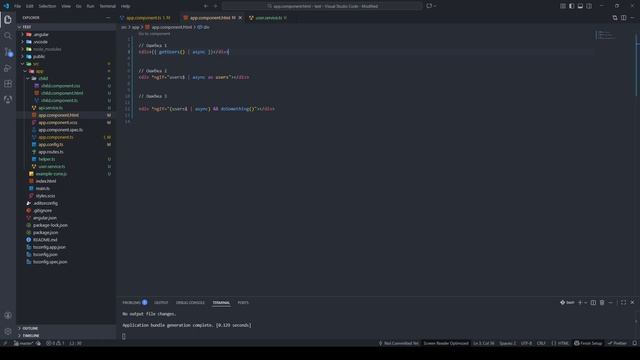Viewport: 640px width, 360px height.
Task: Close the app.component.html editor tab
Action: pyautogui.click(x=240, y=18)
